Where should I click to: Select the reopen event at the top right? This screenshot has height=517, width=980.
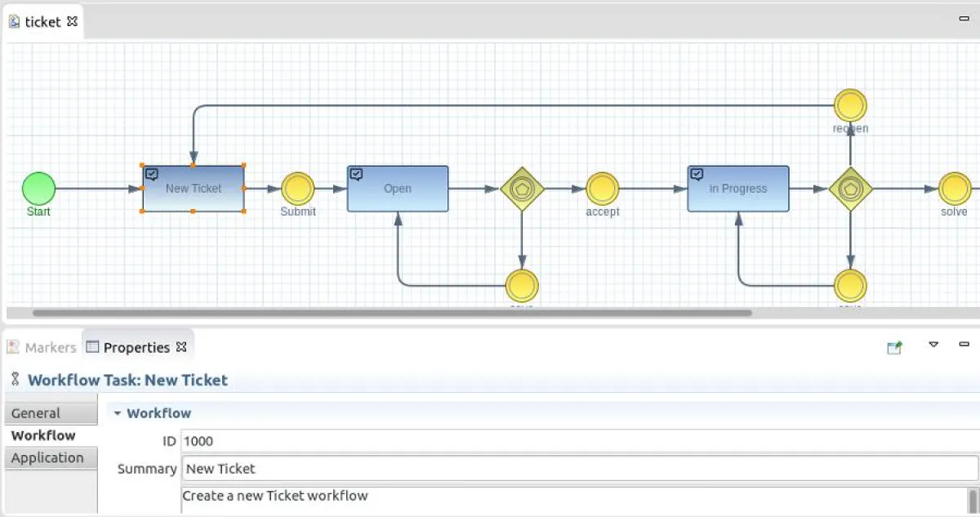click(850, 105)
